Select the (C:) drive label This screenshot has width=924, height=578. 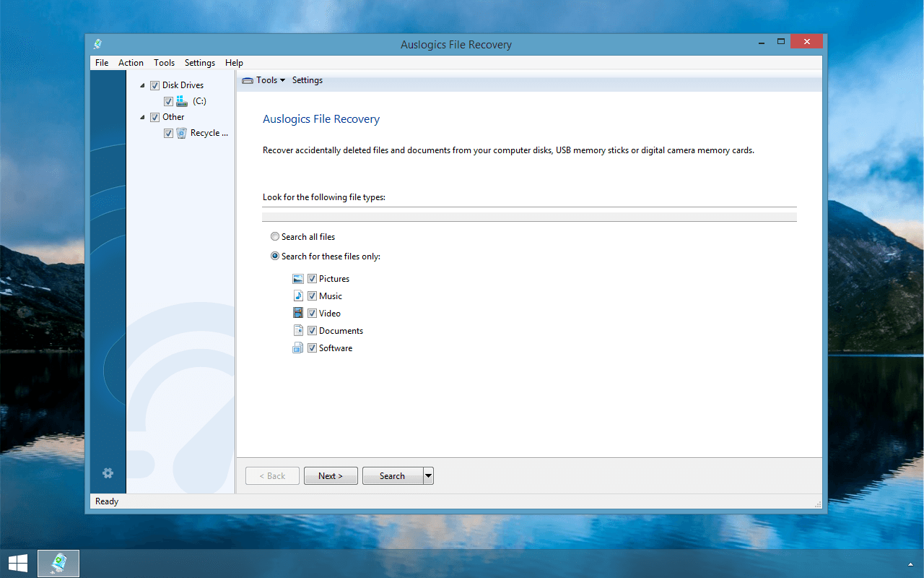199,101
